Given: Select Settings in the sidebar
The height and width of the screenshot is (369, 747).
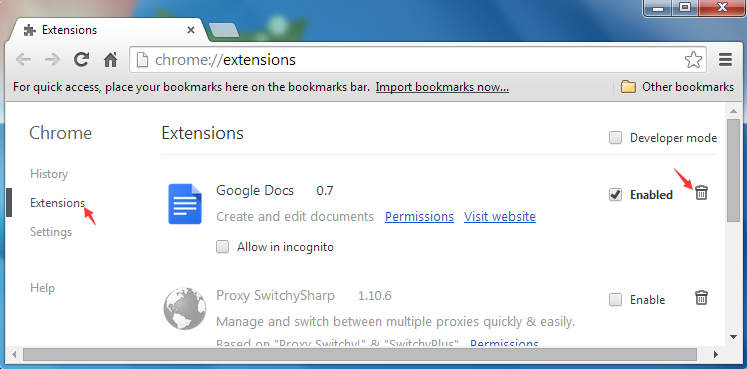Looking at the screenshot, I should 51,232.
